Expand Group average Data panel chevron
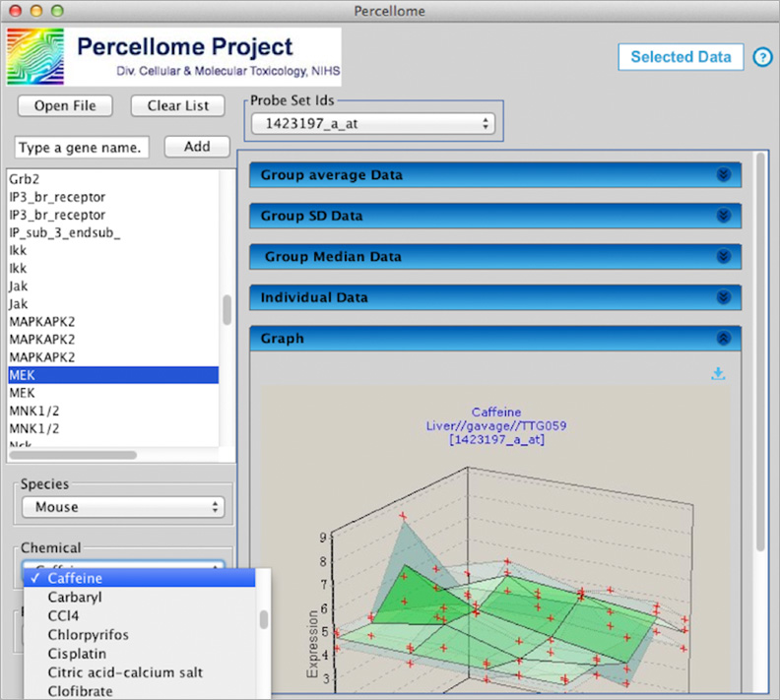 point(724,174)
